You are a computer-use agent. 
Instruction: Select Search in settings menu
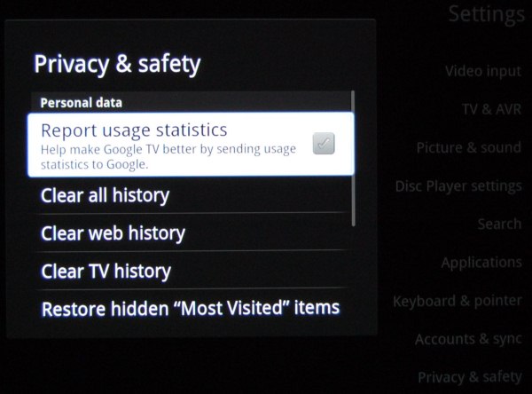coord(499,224)
